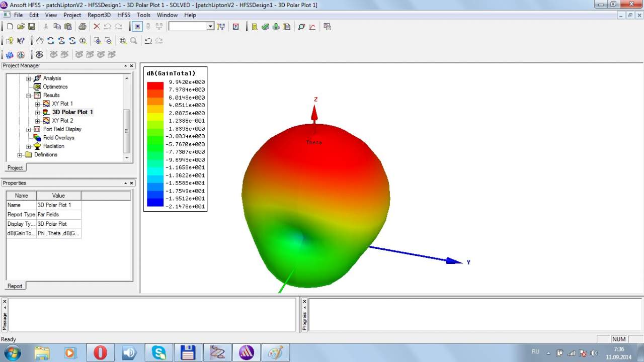This screenshot has height=362, width=644.
Task: Select XY Plot 2 in the results tree
Action: pyautogui.click(x=62, y=121)
